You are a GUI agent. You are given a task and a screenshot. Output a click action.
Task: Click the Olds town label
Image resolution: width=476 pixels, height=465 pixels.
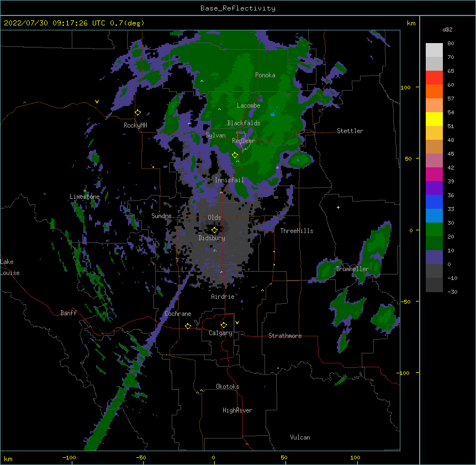coord(214,218)
